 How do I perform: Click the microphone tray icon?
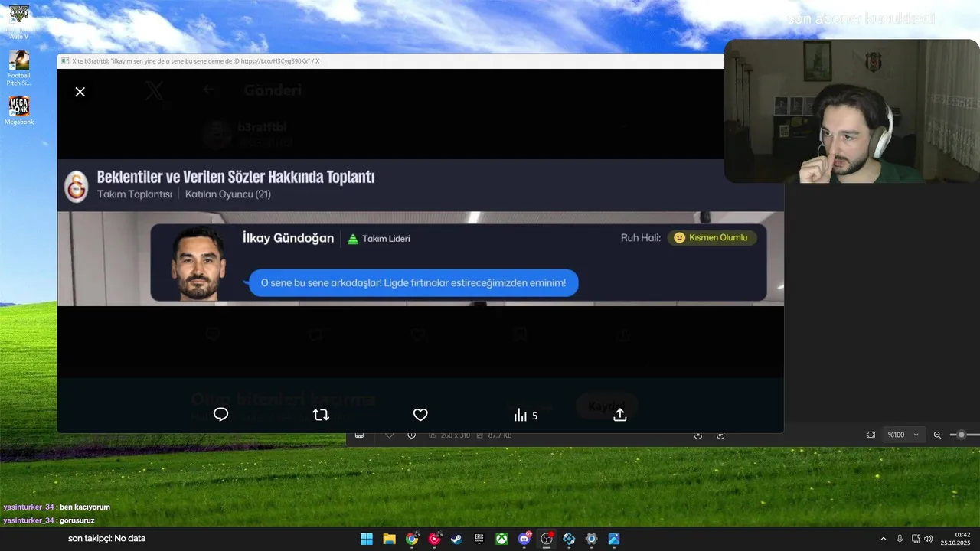[900, 539]
